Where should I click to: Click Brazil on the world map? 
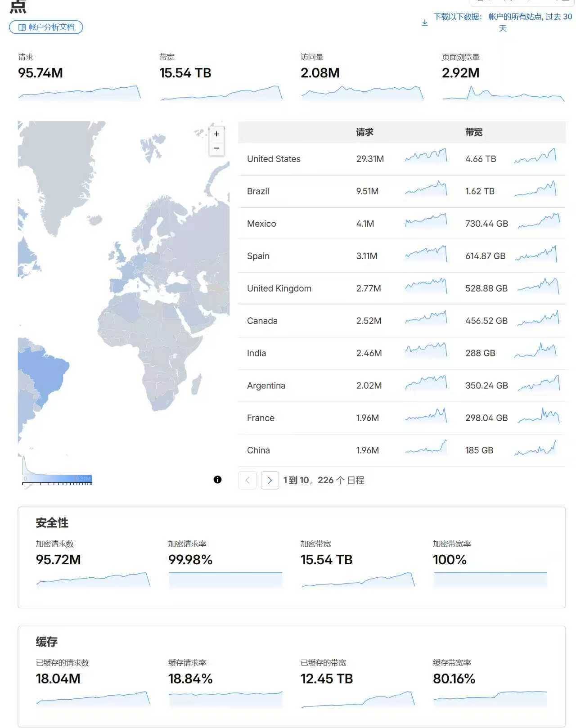45,373
